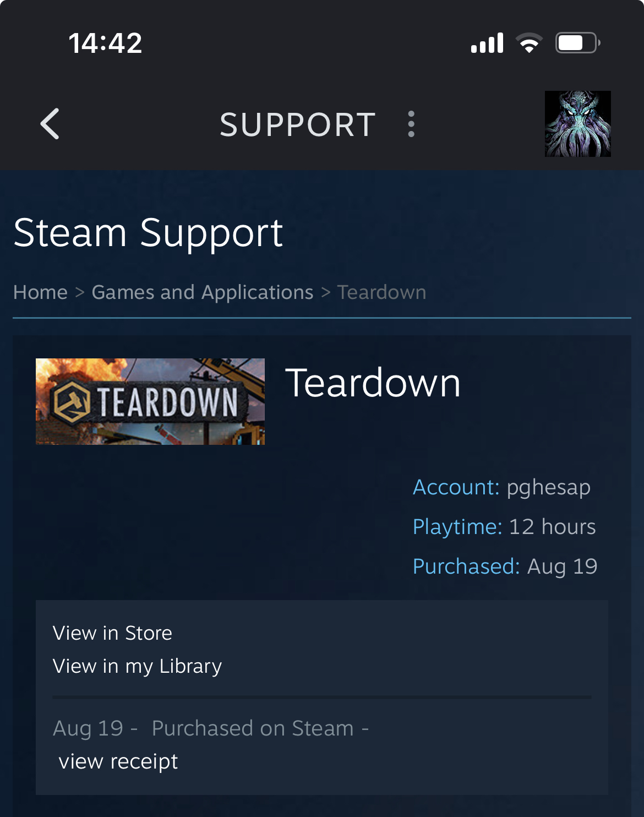The height and width of the screenshot is (817, 644).
Task: Click View in Store link
Action: coord(112,633)
